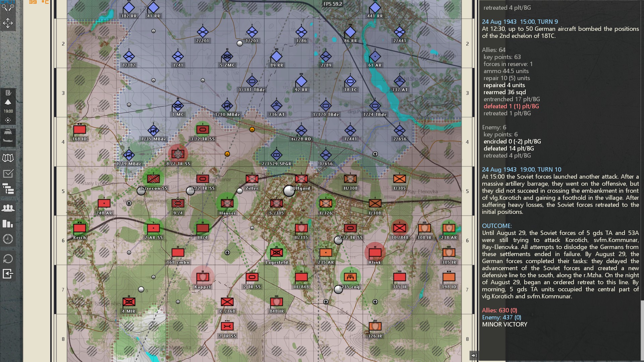Screen dimensions: 644x362
Task: Select the 4 MIR unit counter
Action: (x=129, y=302)
